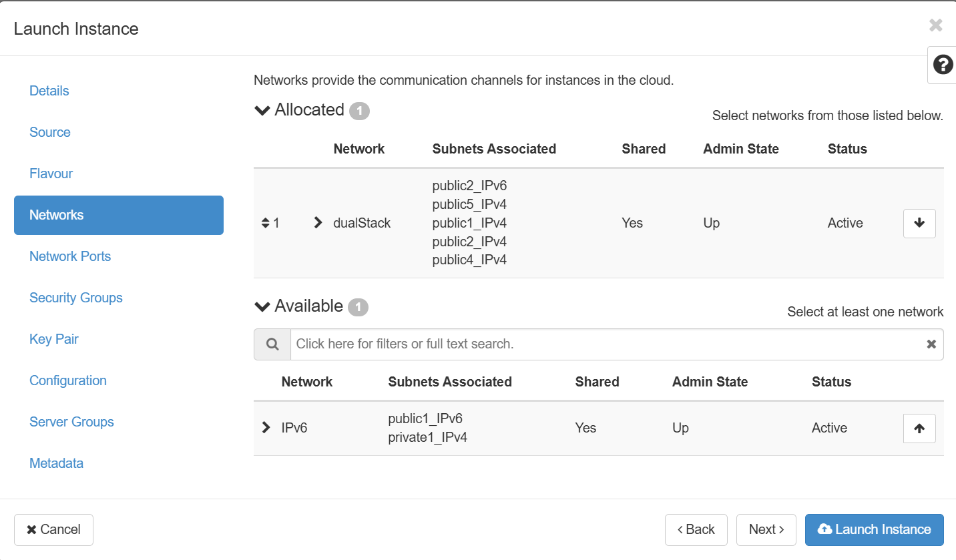Click the search magnifier icon
Viewport: 956px width, 560px height.
click(x=272, y=344)
